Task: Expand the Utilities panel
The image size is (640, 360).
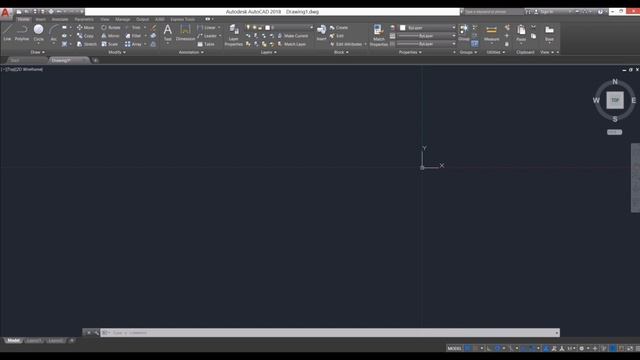Action: click(496, 52)
